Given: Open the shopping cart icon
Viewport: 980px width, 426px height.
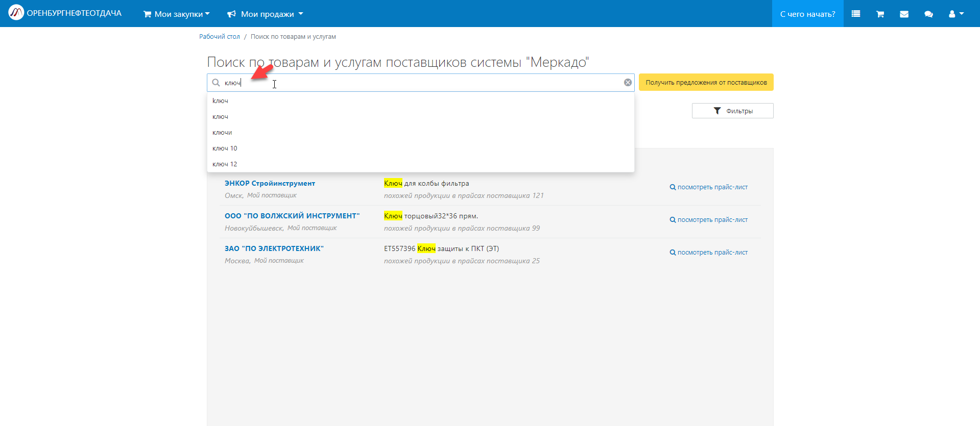Looking at the screenshot, I should pyautogui.click(x=880, y=14).
